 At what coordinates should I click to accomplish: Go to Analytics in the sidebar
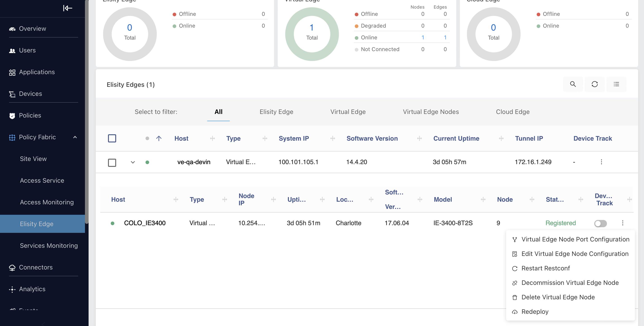pyautogui.click(x=32, y=289)
